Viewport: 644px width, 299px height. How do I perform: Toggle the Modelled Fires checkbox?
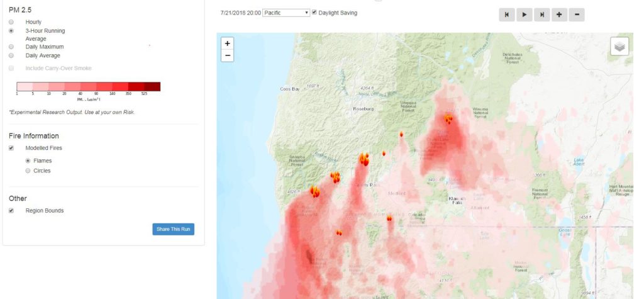[x=11, y=148]
